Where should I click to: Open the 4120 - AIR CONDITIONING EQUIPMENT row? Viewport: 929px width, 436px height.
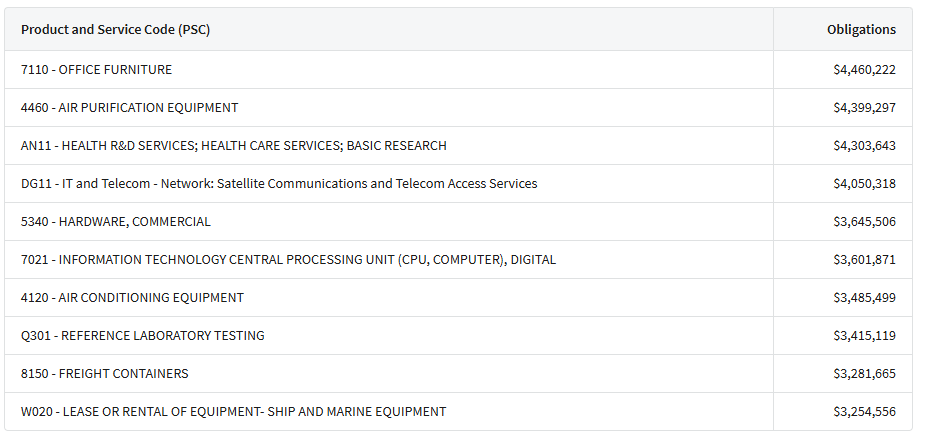[x=459, y=297]
